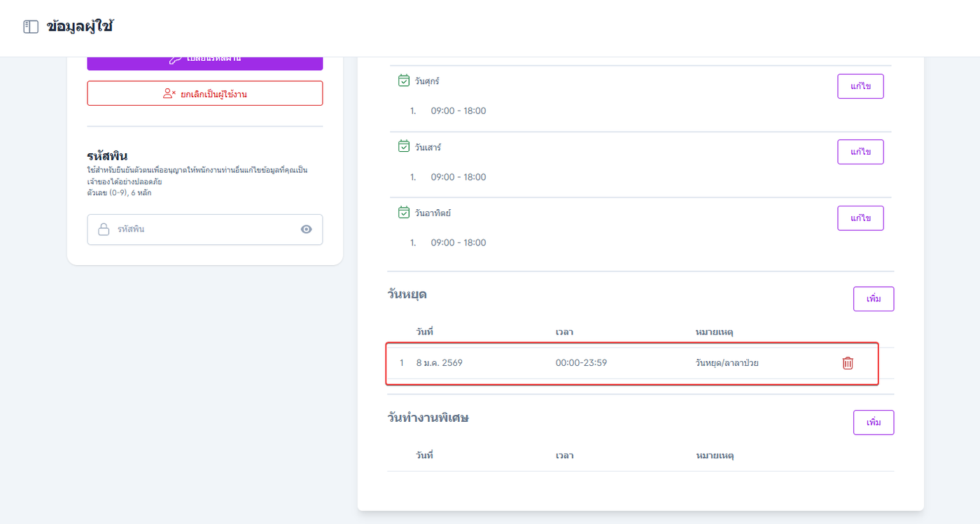Screen dimensions: 980x524
Task: Edit the วันอาทิตย์ working hours
Action: [860, 218]
